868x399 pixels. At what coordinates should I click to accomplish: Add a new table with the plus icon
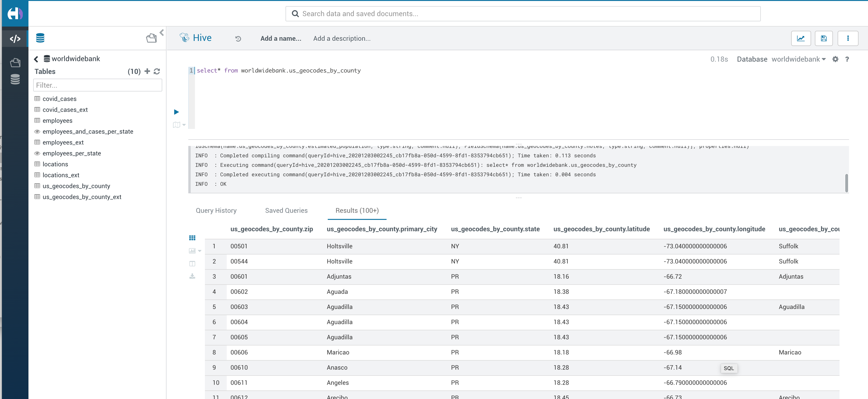pos(147,71)
